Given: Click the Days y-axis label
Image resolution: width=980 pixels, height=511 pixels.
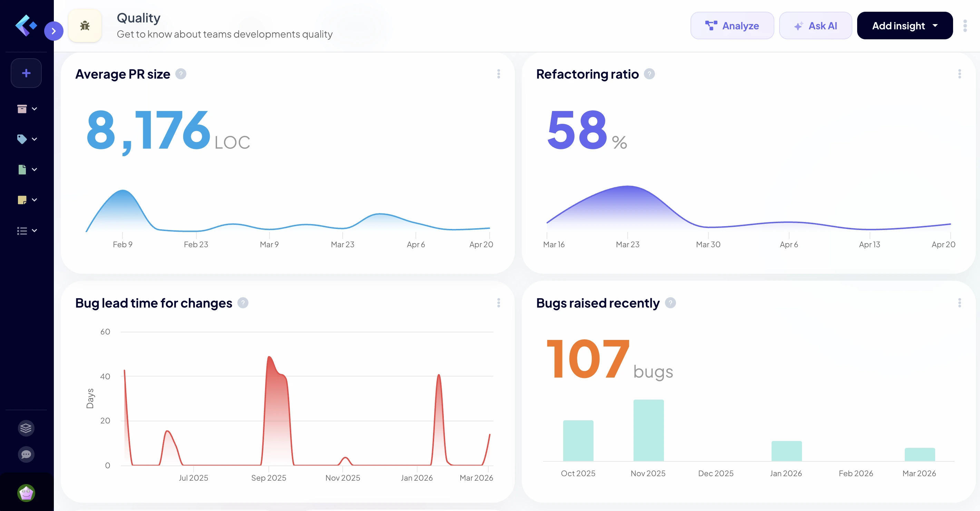Looking at the screenshot, I should [90, 399].
